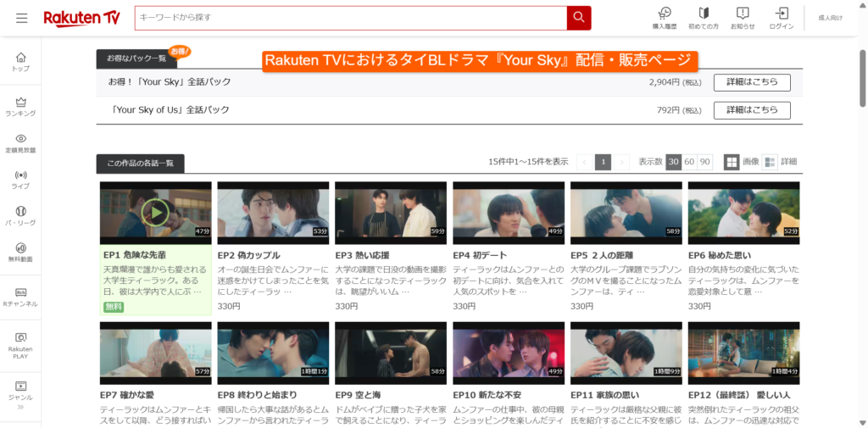Select the この作品の各話一覧 tab
Image resolution: width=868 pixels, height=428 pixels.
(x=140, y=164)
